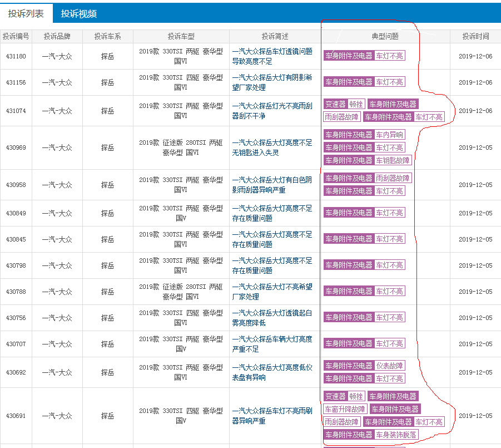Click the 变速器 顿挫 tag in row 431074
The image size is (501, 448).
pyautogui.click(x=344, y=104)
